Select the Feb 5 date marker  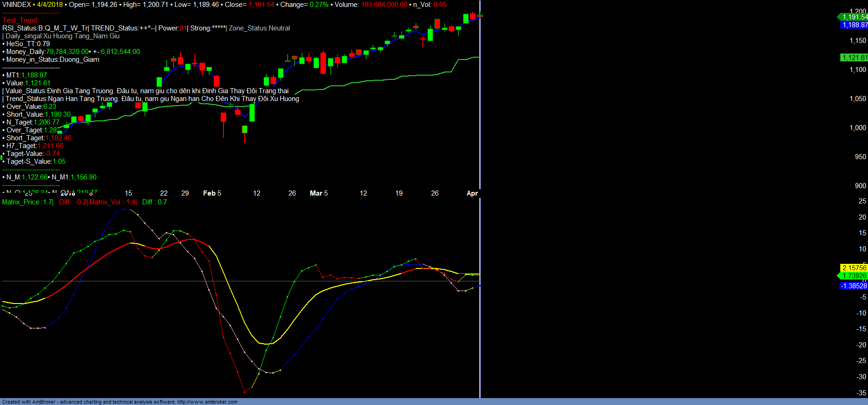212,193
